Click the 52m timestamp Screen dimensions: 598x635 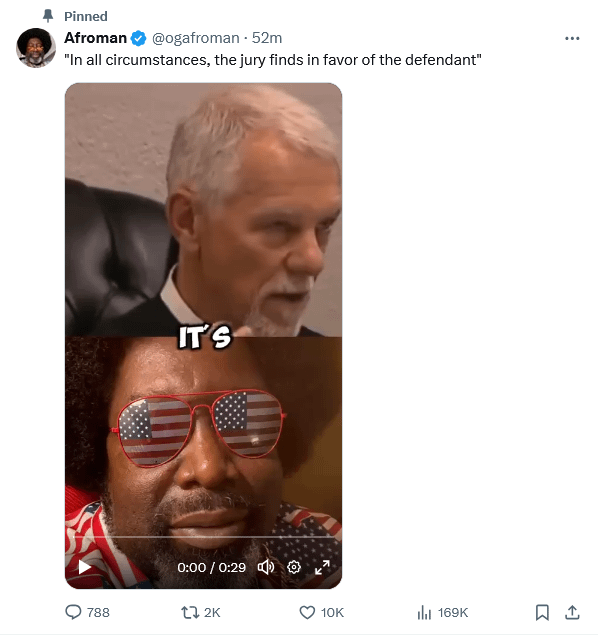pos(267,38)
